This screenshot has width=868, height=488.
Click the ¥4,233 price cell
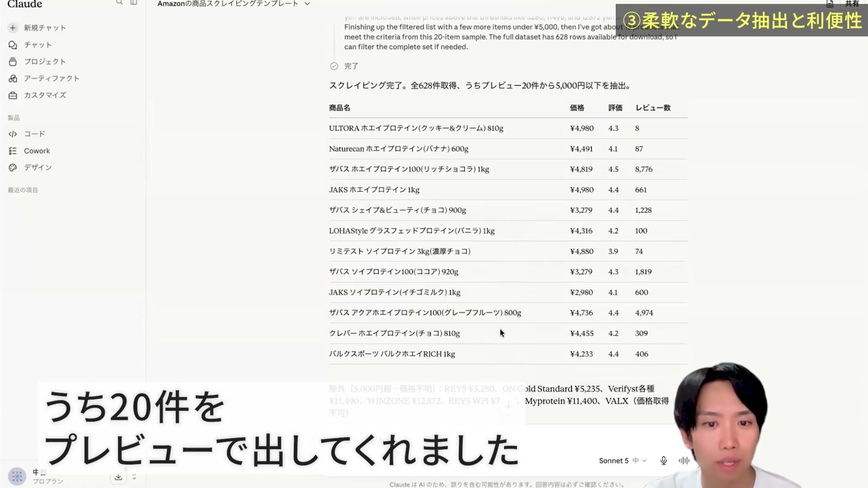point(581,354)
